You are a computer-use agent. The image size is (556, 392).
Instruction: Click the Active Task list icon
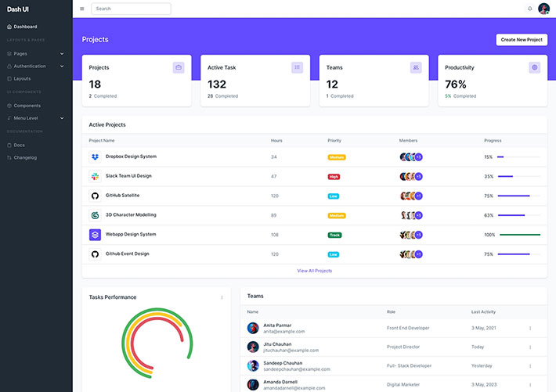point(297,67)
